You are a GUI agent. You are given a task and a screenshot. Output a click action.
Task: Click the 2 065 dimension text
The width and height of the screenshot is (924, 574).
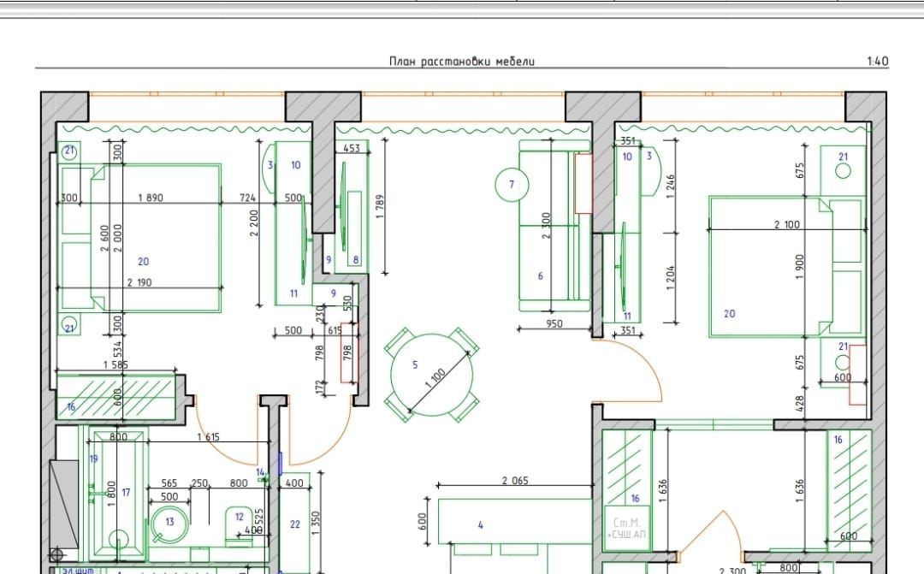pos(515,482)
